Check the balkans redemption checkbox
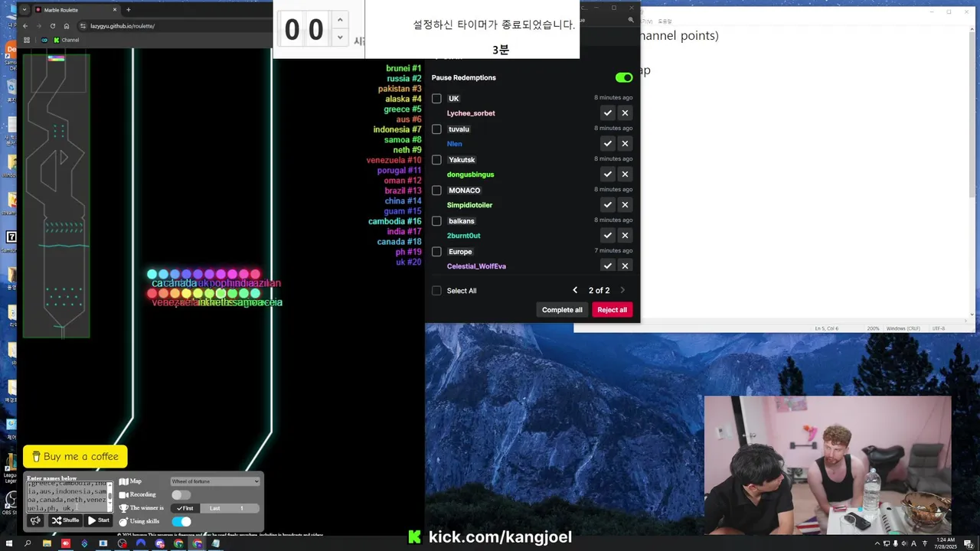The width and height of the screenshot is (980, 551). (x=436, y=221)
